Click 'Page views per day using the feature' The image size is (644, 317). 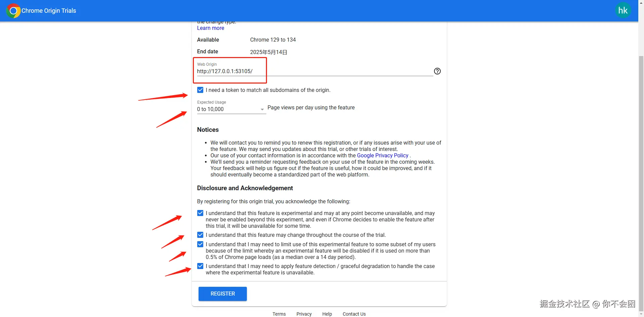coord(311,107)
